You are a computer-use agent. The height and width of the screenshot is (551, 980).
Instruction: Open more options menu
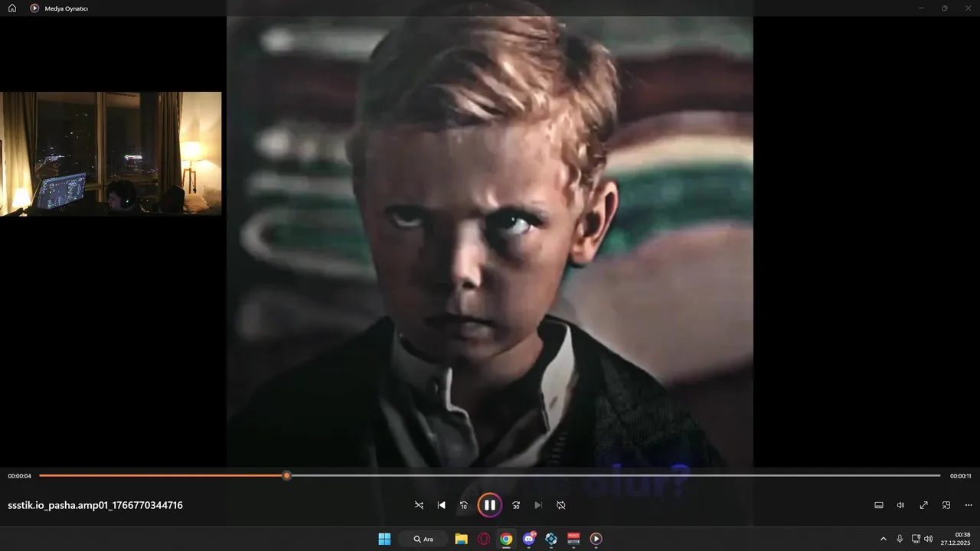click(969, 505)
